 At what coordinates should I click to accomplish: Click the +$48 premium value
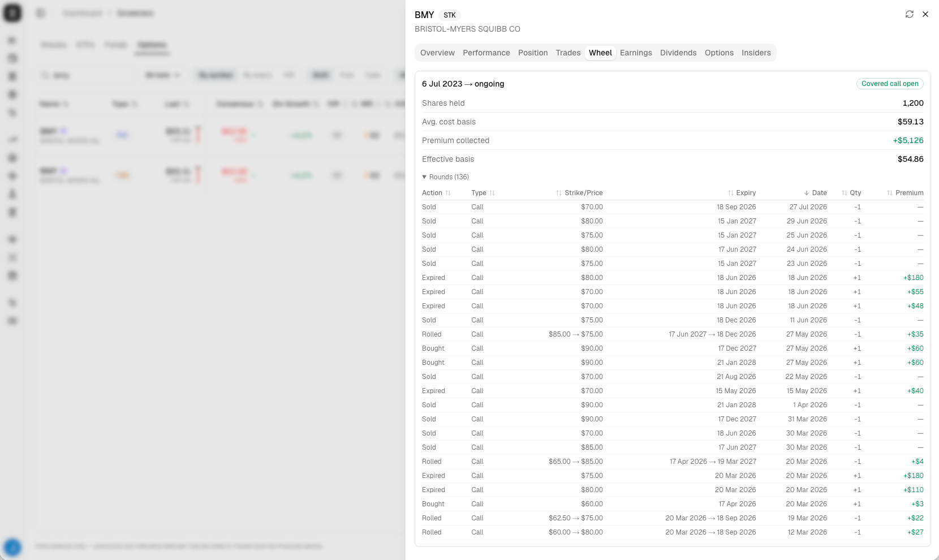pos(916,306)
